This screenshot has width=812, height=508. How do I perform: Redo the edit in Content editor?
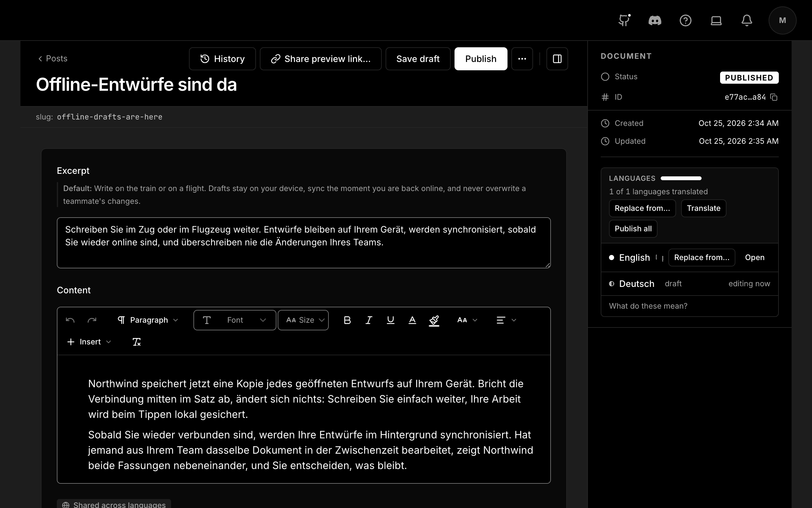tap(92, 320)
